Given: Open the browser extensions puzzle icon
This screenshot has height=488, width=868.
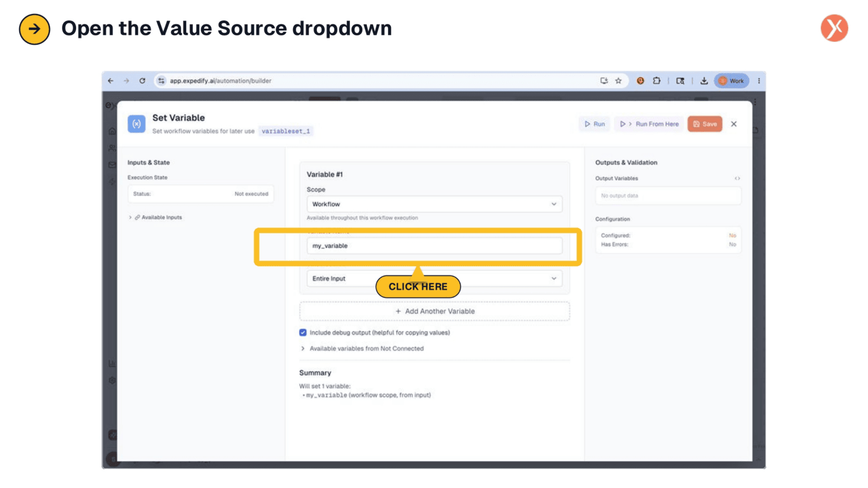Looking at the screenshot, I should point(656,81).
